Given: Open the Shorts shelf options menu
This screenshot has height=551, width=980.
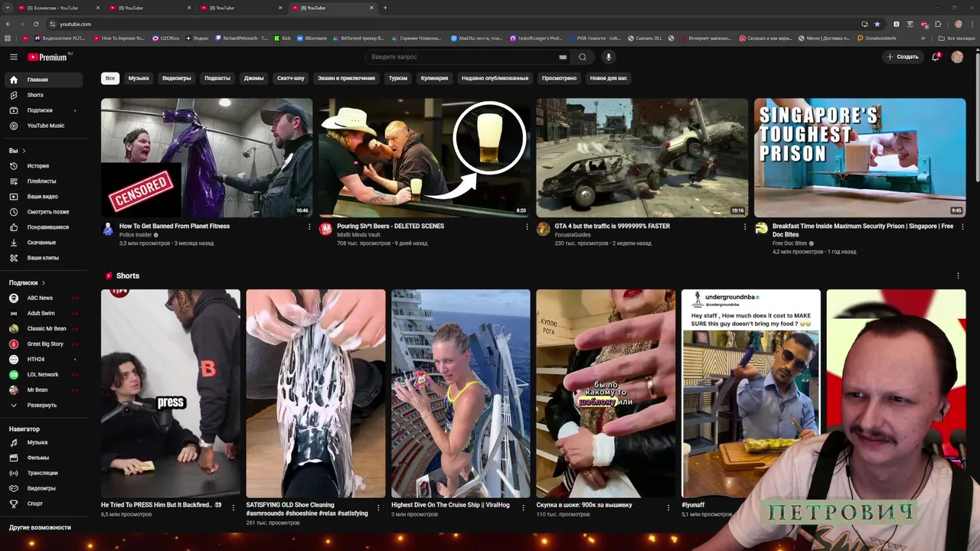Looking at the screenshot, I should tap(958, 275).
